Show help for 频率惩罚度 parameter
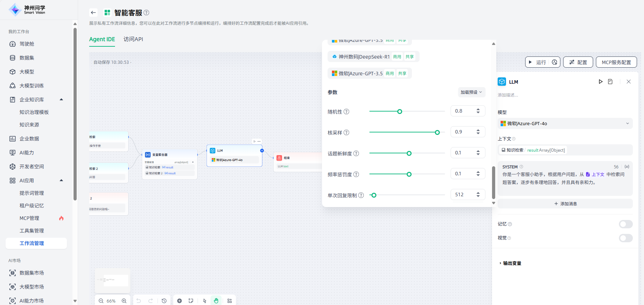This screenshot has height=305, width=644. pyautogui.click(x=356, y=174)
